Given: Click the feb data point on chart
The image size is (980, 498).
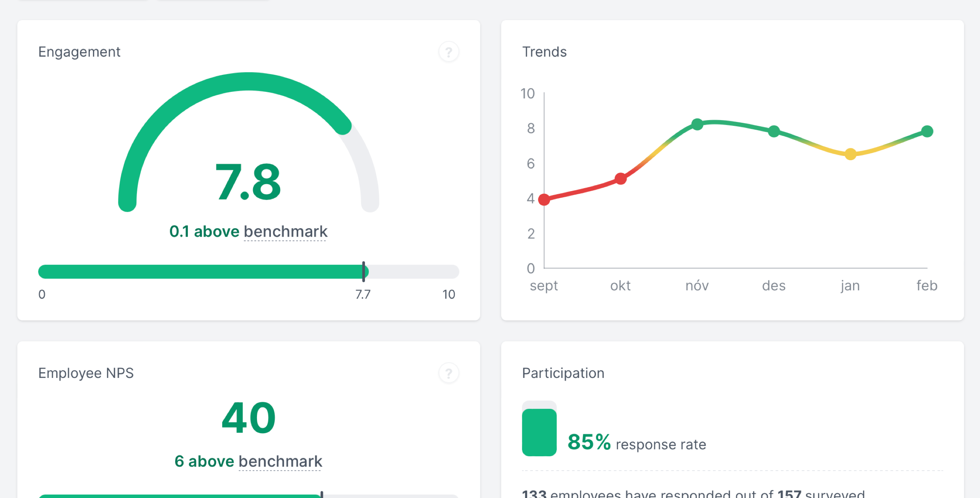Looking at the screenshot, I should pos(927,131).
